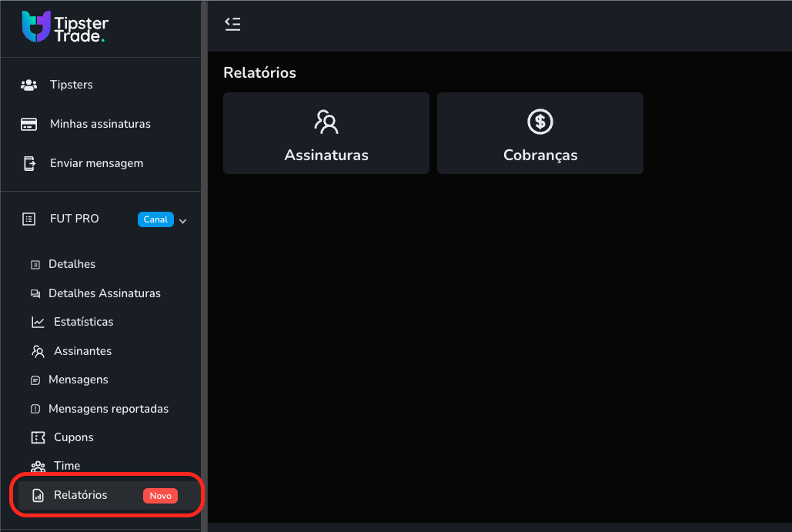792x532 pixels.
Task: Click the FUT PRO list icon
Action: 28,219
